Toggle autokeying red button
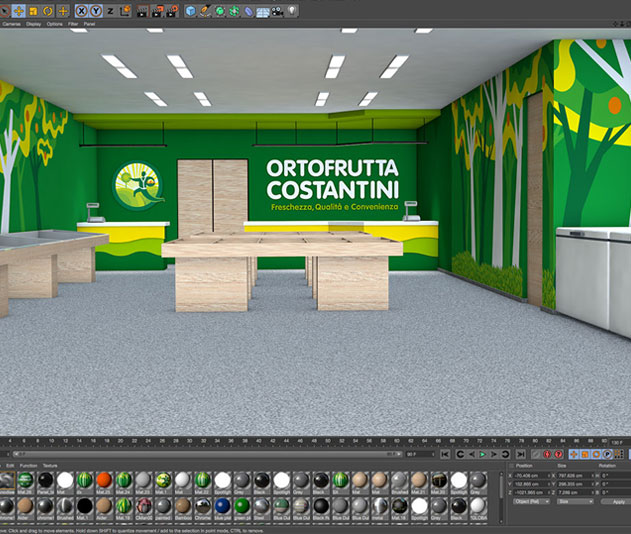The height and width of the screenshot is (534, 631). tap(547, 454)
